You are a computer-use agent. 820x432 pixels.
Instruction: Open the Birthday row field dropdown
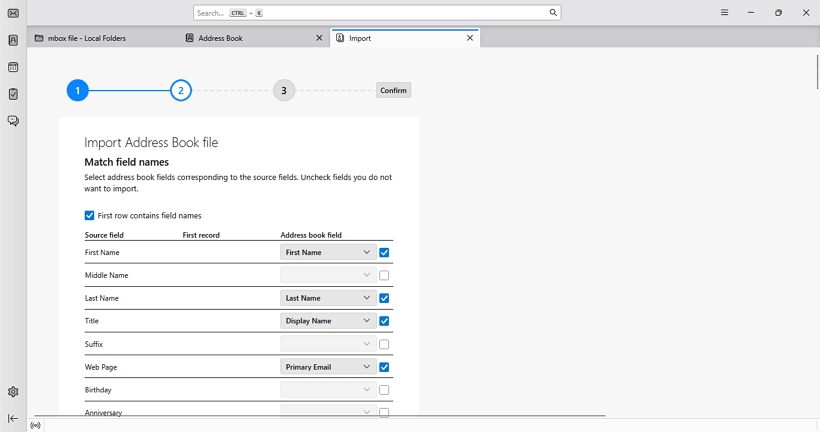click(x=328, y=390)
